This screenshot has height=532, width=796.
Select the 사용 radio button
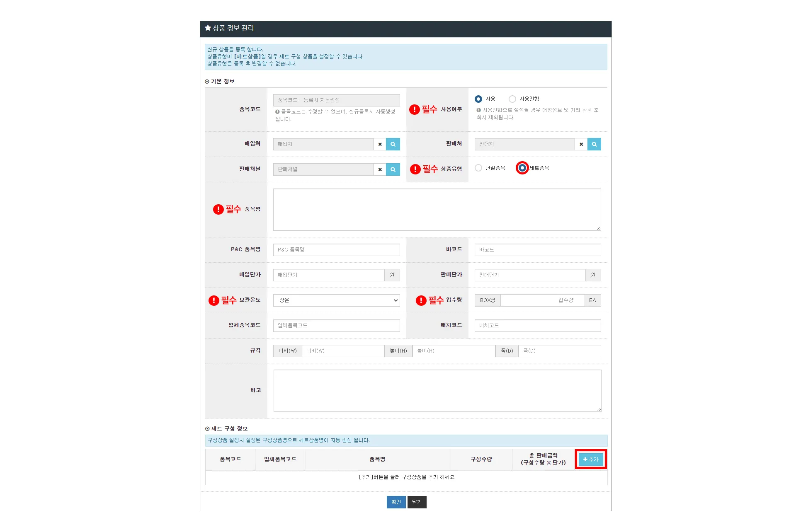pyautogui.click(x=478, y=99)
